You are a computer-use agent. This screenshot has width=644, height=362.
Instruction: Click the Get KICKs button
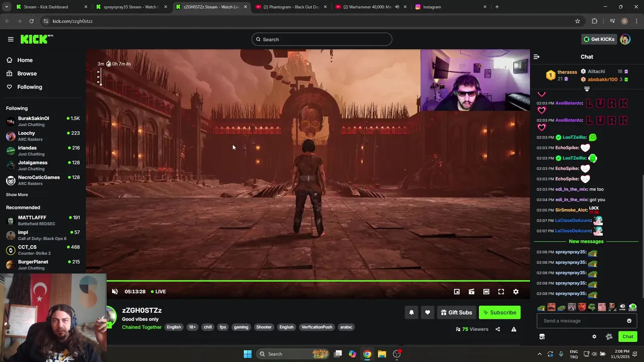tap(599, 39)
